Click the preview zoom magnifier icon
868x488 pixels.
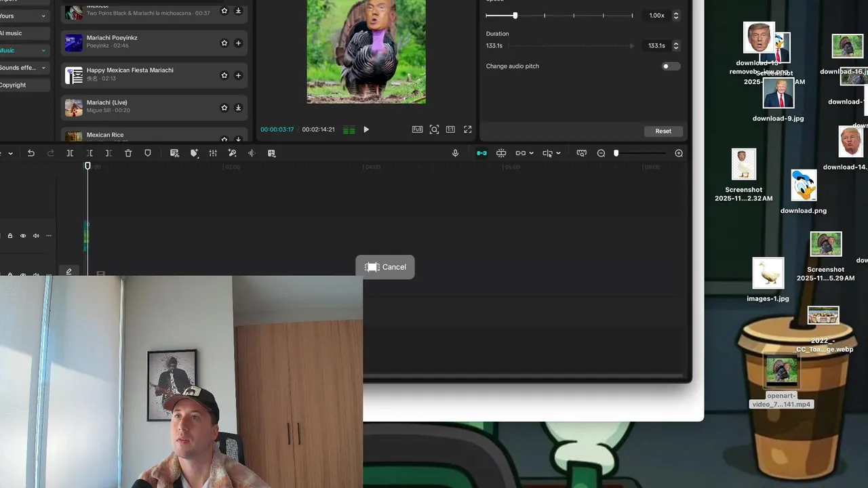pos(434,129)
